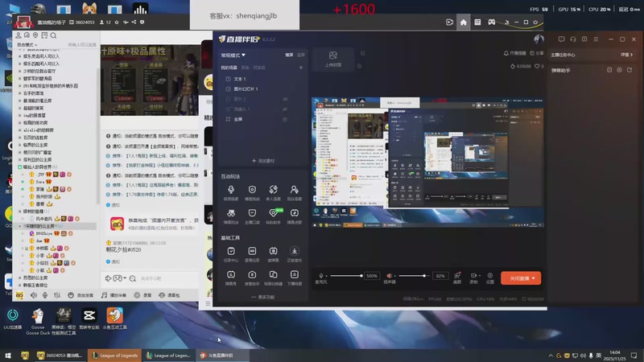This screenshot has width=644, height=362.
Task: Open the task center icon in basic tools
Action: tap(231, 251)
